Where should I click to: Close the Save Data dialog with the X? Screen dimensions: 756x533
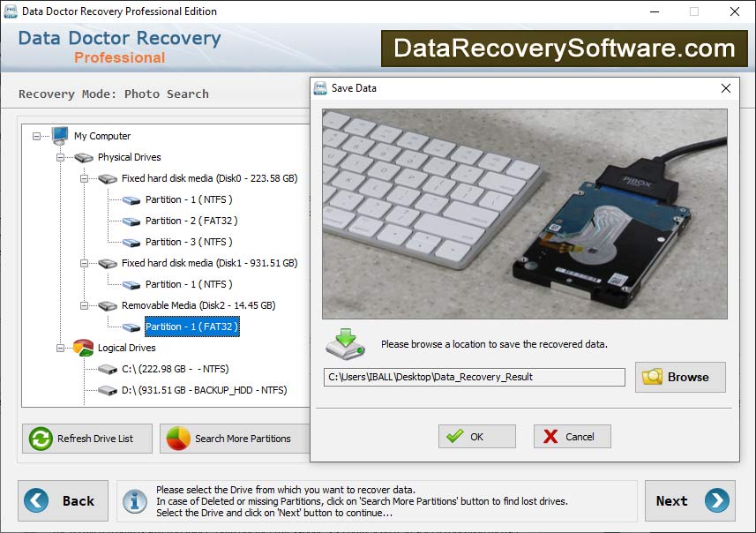pos(726,88)
